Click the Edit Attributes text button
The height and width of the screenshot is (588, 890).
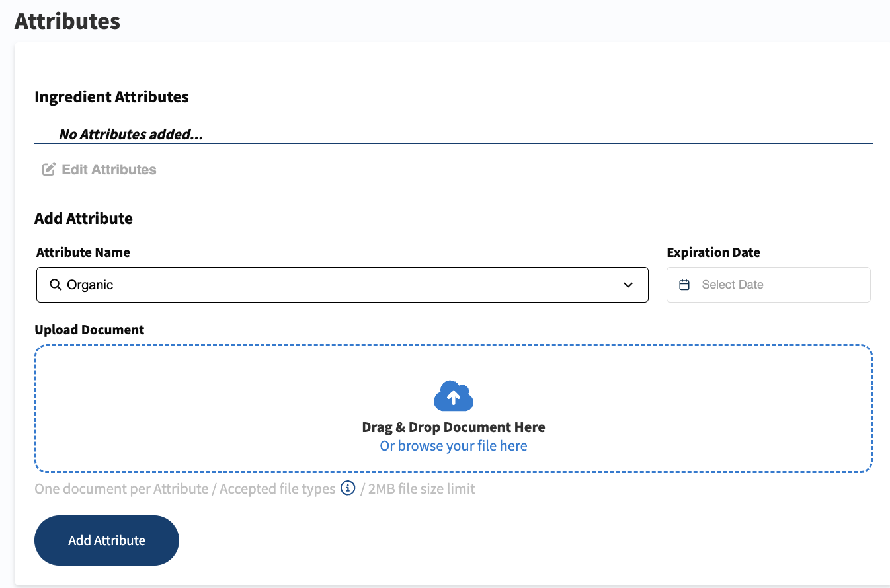click(x=99, y=170)
